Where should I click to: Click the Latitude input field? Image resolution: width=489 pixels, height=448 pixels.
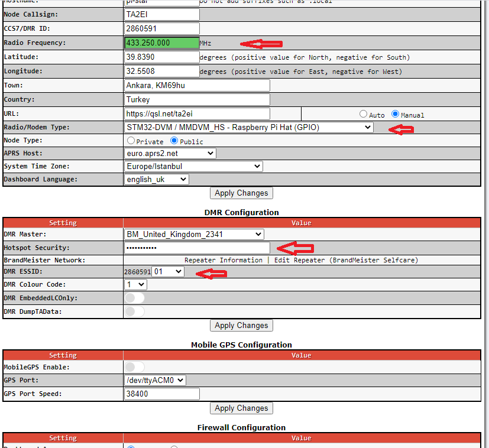pos(162,57)
